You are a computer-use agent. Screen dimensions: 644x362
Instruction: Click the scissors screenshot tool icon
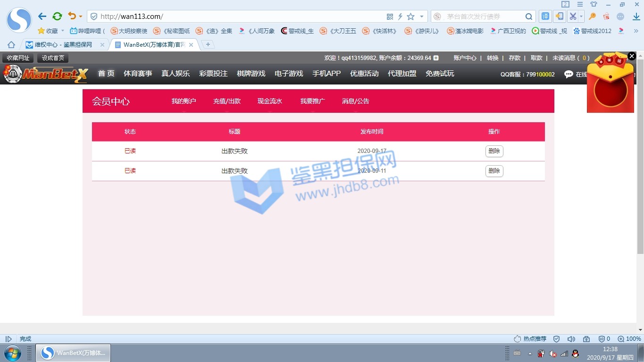click(573, 17)
